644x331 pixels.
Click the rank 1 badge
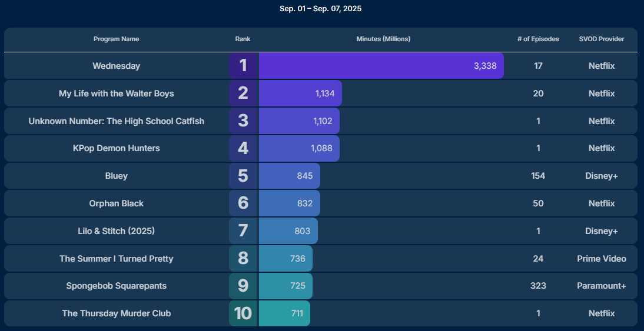coord(243,66)
